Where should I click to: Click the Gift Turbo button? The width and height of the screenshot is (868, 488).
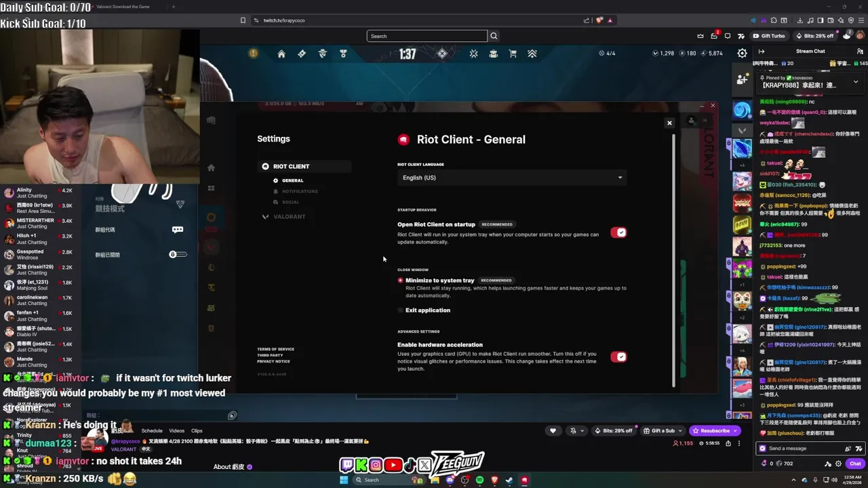tap(768, 36)
